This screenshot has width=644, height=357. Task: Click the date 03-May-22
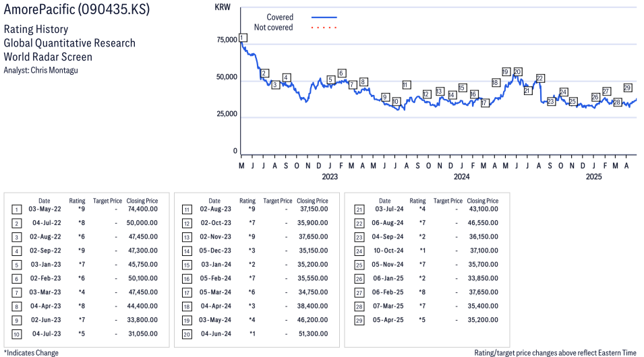coord(45,209)
